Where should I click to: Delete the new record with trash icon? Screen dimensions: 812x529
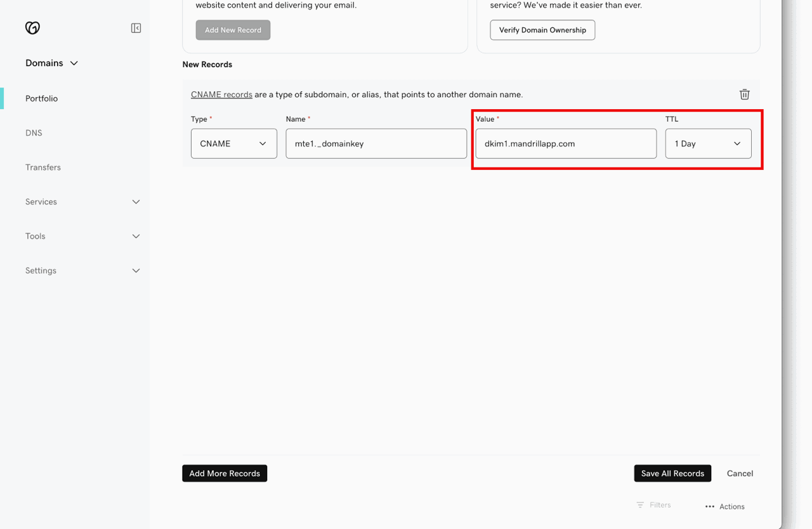coord(744,95)
